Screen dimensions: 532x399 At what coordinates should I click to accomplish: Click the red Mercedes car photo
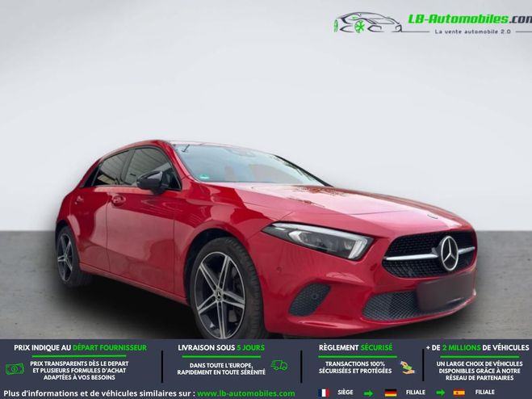coord(266,239)
